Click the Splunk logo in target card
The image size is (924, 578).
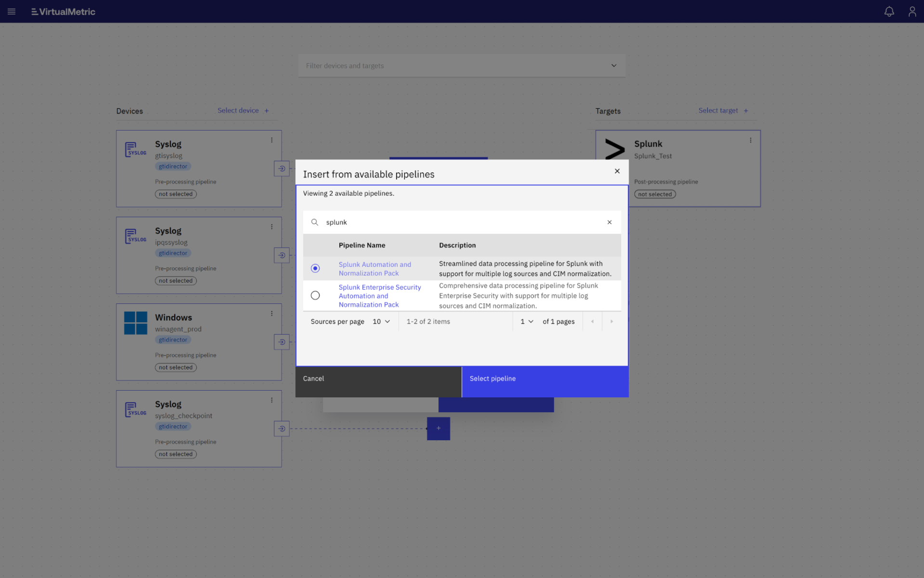(615, 149)
